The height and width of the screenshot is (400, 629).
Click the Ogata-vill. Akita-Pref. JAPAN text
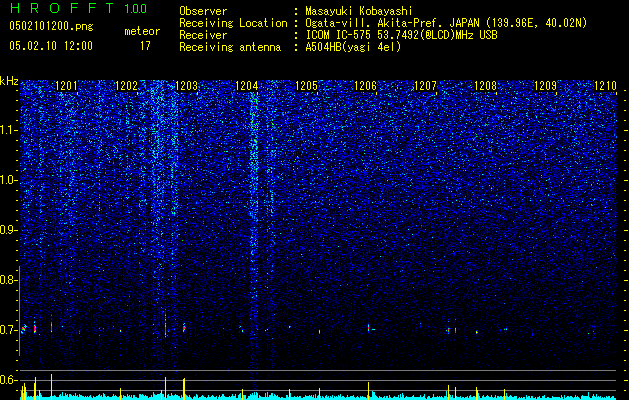(392, 23)
